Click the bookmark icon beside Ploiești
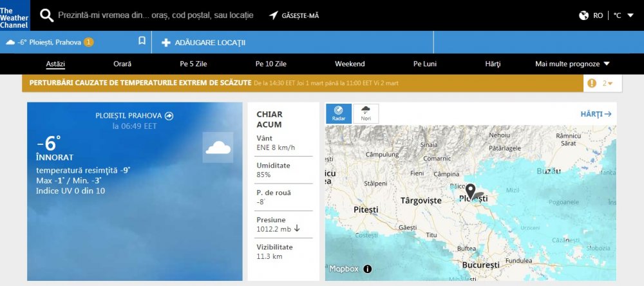Screen dimensions: 644x286 point(142,41)
